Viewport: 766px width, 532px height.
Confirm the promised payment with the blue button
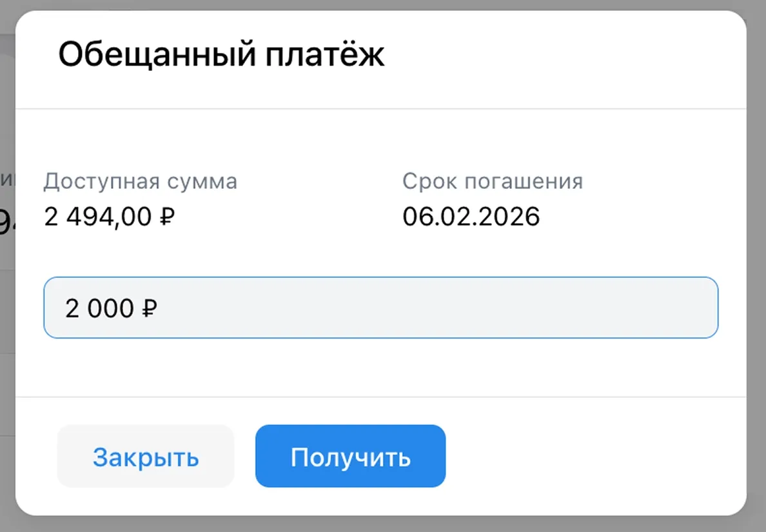pyautogui.click(x=350, y=456)
